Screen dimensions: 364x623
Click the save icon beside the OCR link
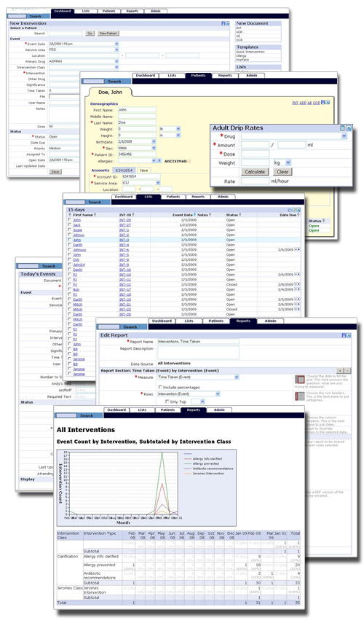click(323, 103)
